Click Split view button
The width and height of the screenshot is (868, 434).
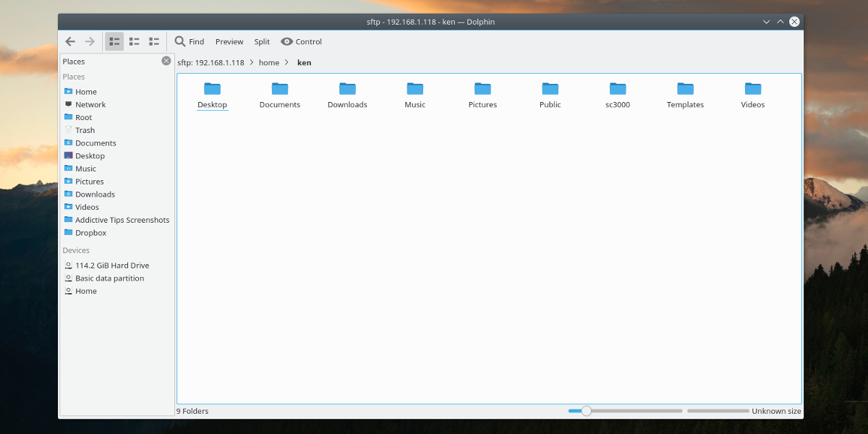tap(262, 42)
